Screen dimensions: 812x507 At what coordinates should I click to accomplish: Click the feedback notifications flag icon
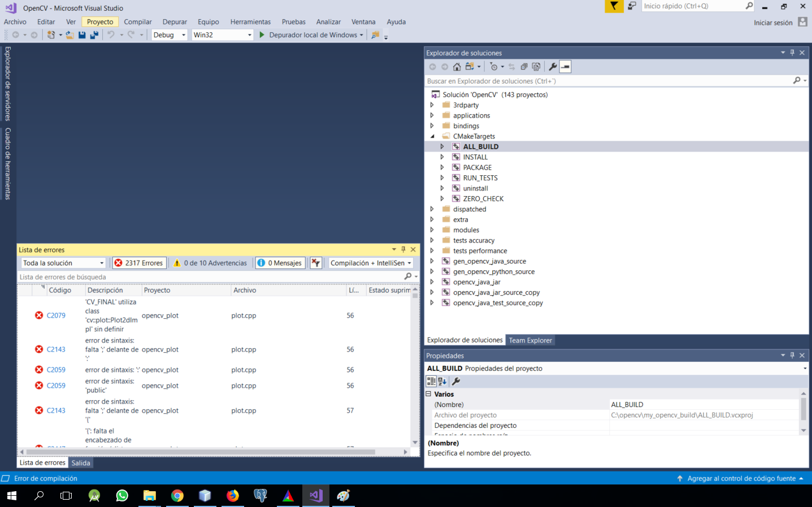pyautogui.click(x=614, y=6)
